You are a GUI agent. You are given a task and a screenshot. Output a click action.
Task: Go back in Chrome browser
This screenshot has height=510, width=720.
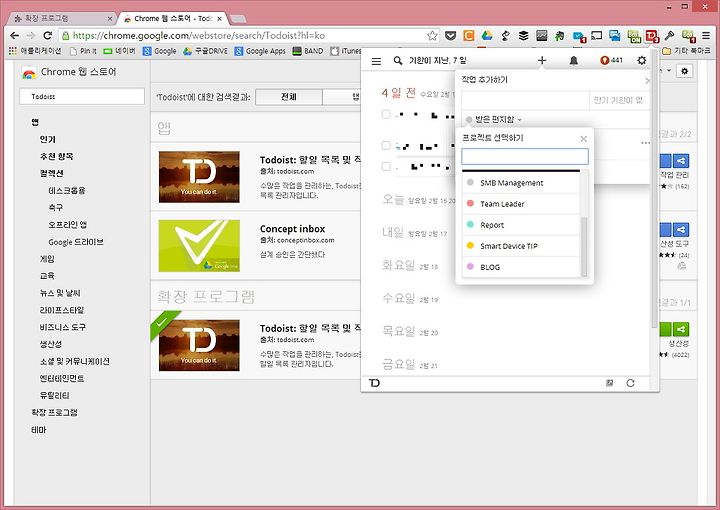(x=15, y=35)
